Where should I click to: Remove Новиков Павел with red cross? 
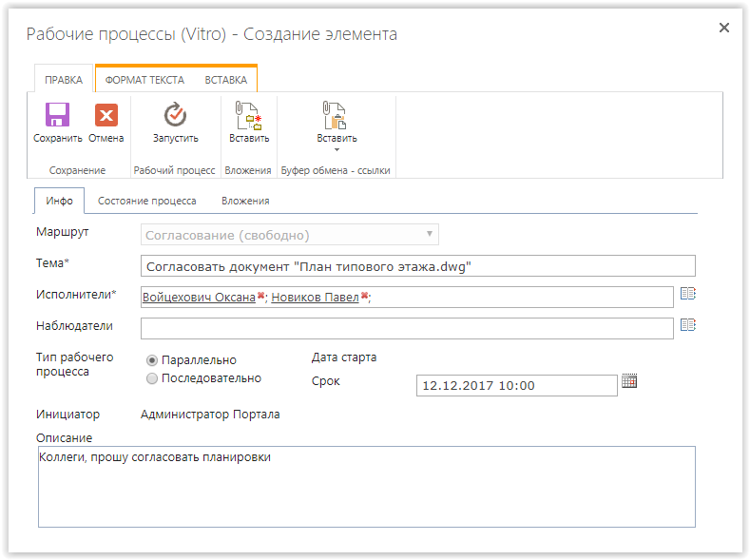[x=364, y=296]
